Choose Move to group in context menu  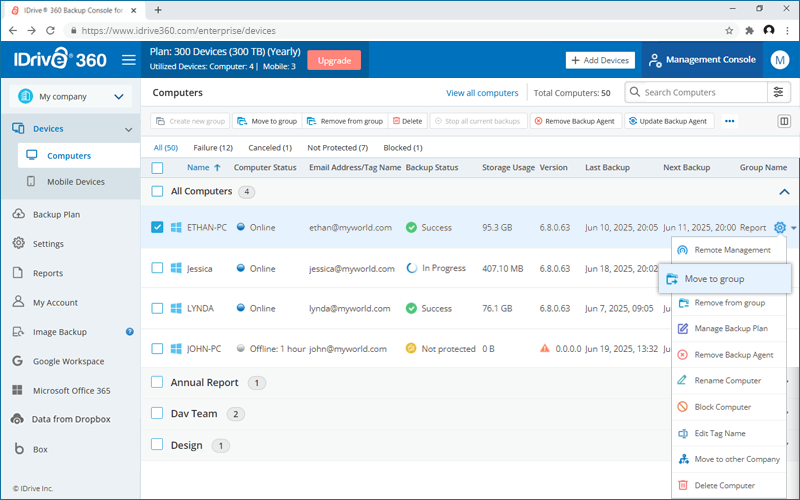coord(725,279)
